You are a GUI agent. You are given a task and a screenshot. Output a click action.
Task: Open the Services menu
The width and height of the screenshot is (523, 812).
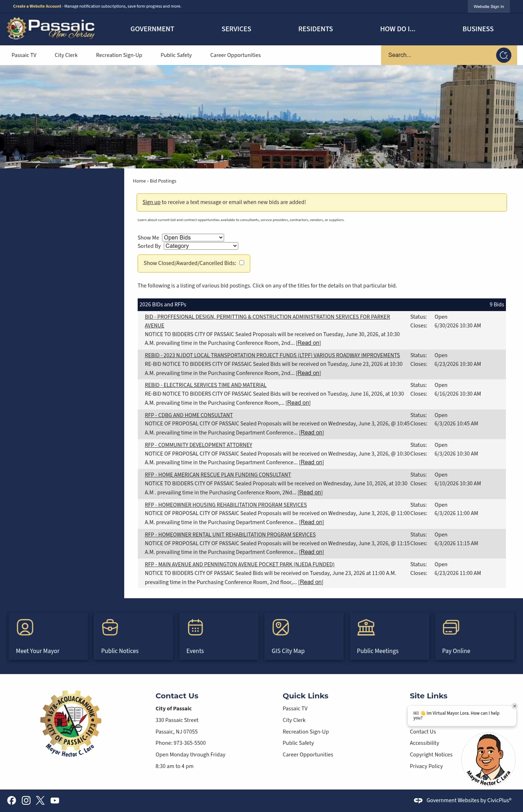coord(236,29)
